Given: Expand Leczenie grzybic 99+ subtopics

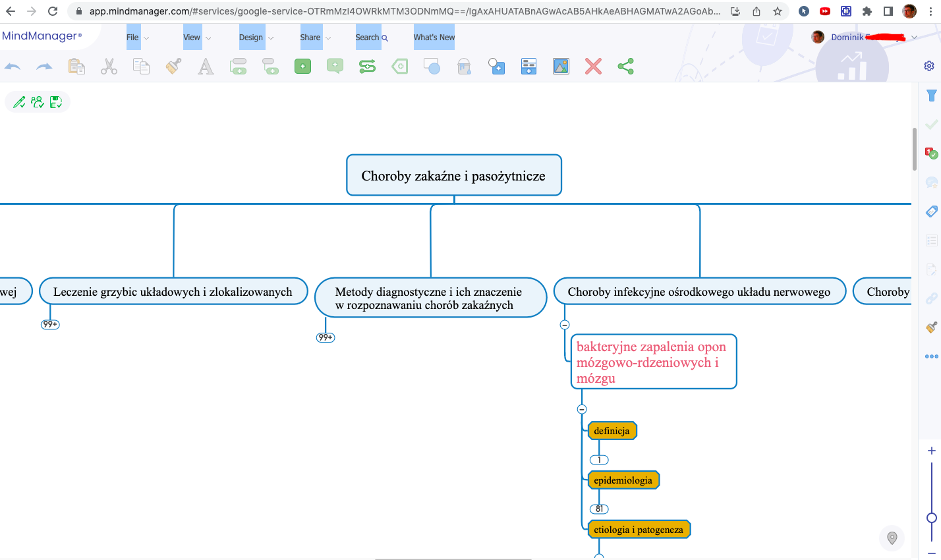Looking at the screenshot, I should point(50,325).
